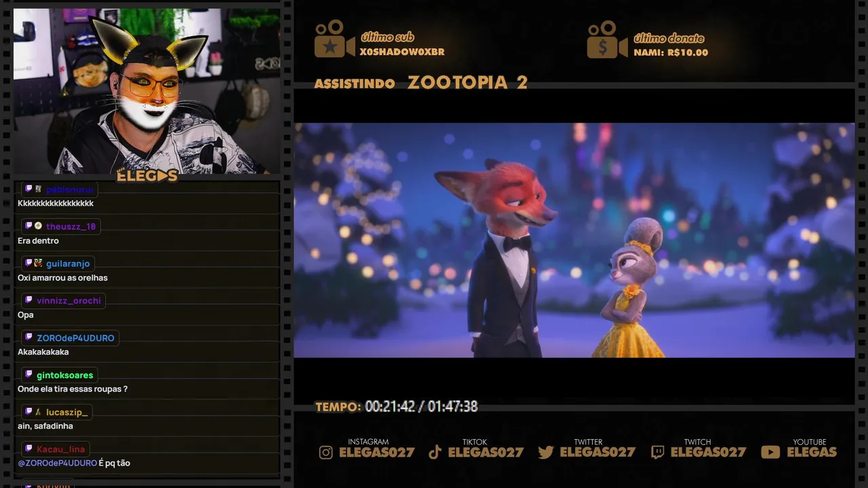The height and width of the screenshot is (488, 868).
Task: Click the round badge next to theuszz_18
Action: point(39,226)
